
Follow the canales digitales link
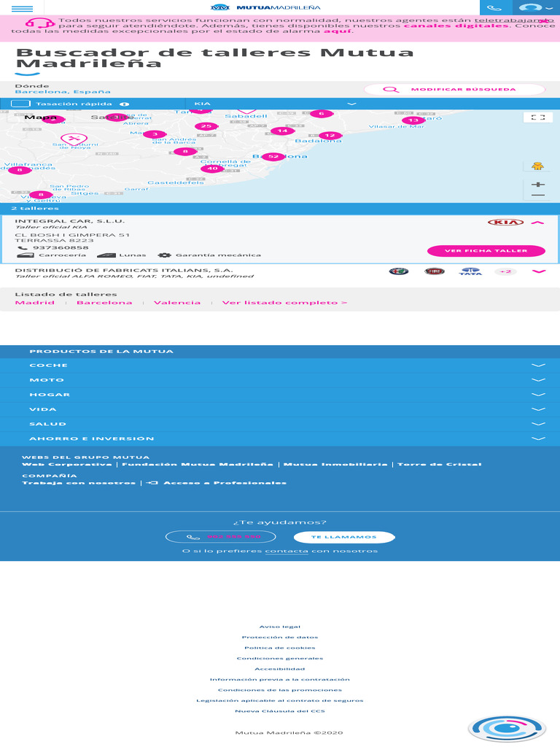pos(456,26)
